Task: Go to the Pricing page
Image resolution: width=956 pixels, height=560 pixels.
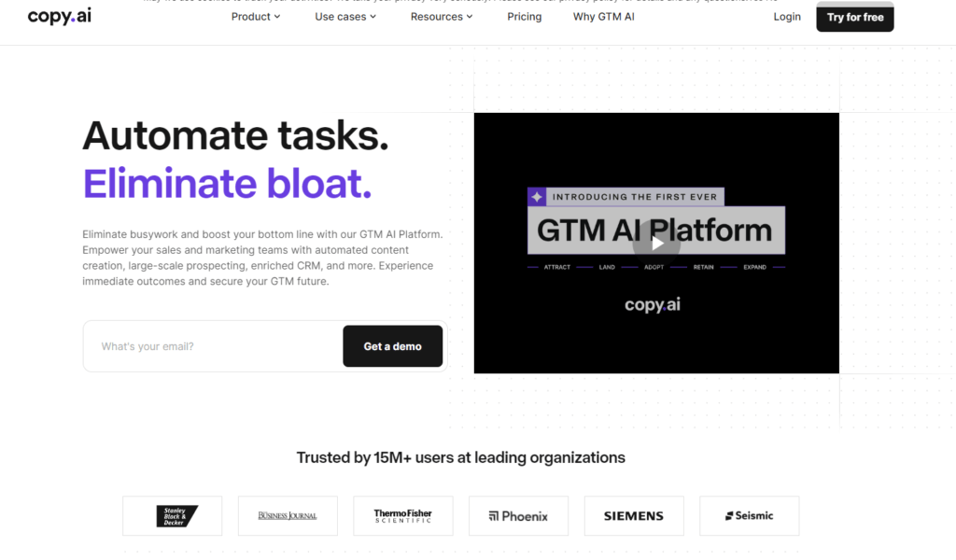Action: 525,17
